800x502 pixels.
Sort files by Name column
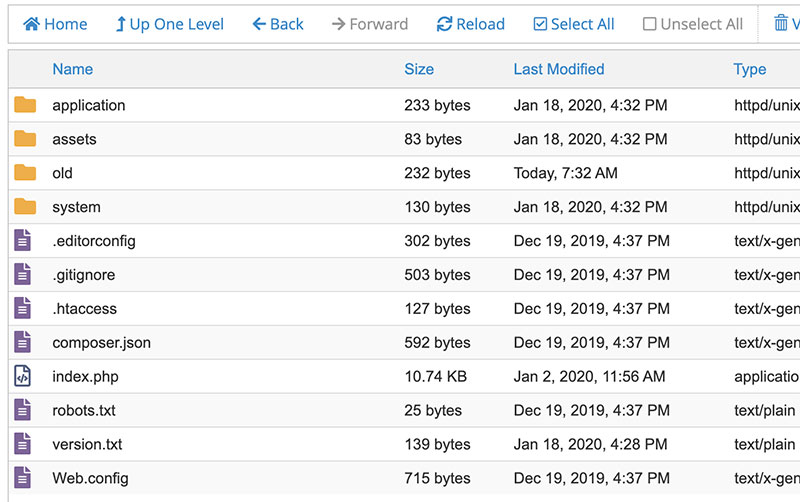[x=72, y=69]
